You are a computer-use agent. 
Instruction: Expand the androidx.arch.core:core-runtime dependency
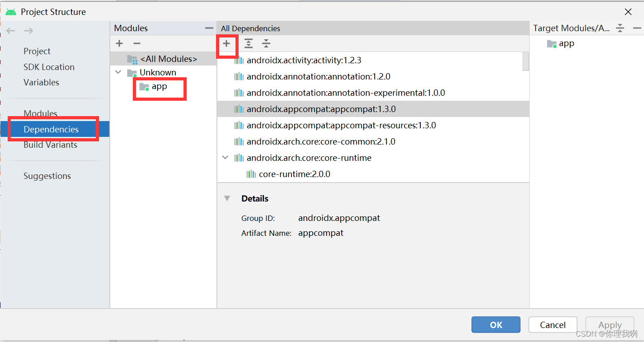pyautogui.click(x=225, y=157)
